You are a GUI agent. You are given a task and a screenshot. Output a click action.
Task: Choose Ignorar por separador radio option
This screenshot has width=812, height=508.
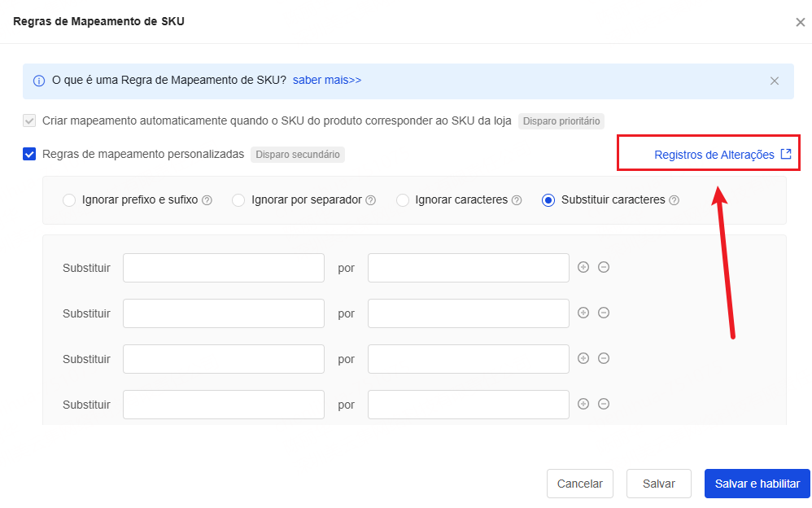pos(238,200)
